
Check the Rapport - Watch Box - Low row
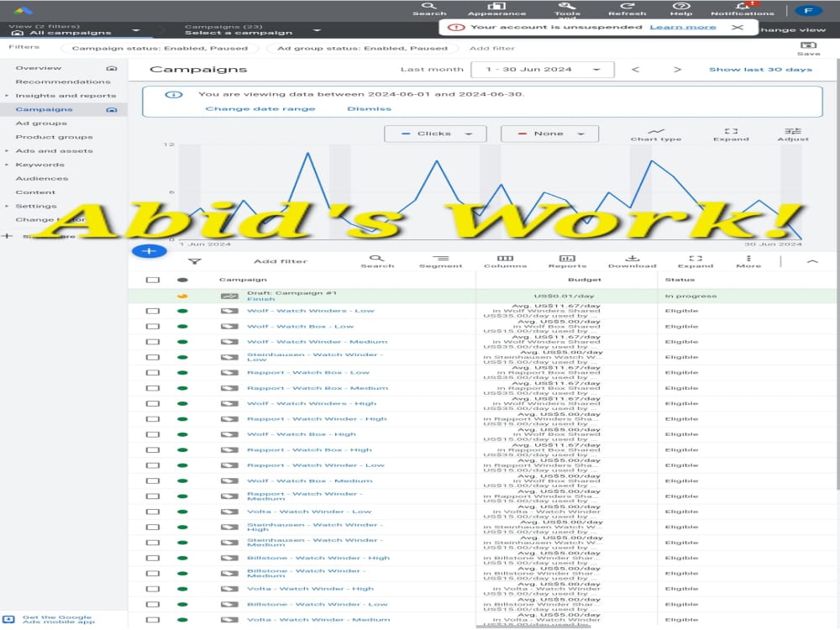[153, 372]
